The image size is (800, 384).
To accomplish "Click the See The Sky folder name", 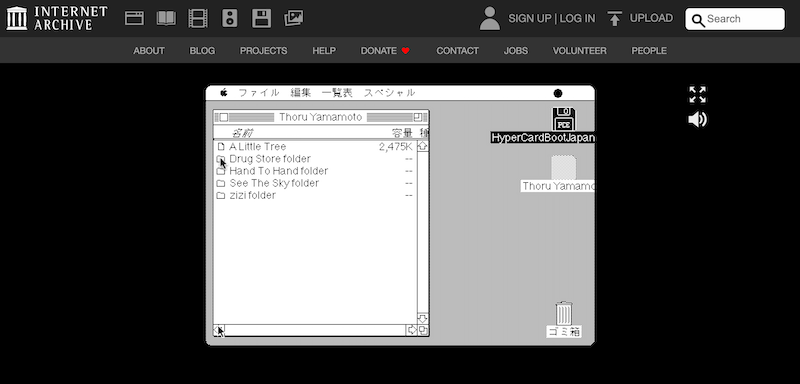I will click(x=274, y=184).
